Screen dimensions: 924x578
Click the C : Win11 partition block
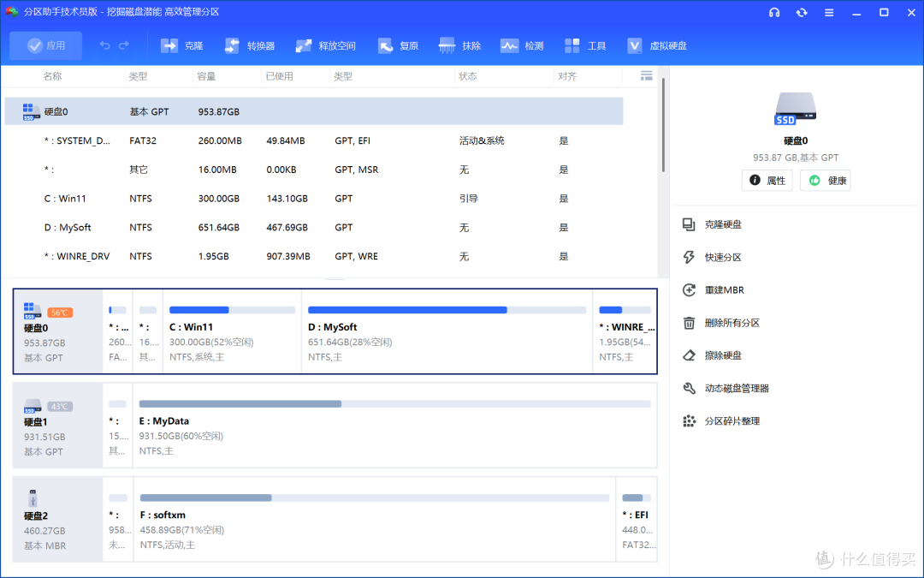tap(232, 331)
